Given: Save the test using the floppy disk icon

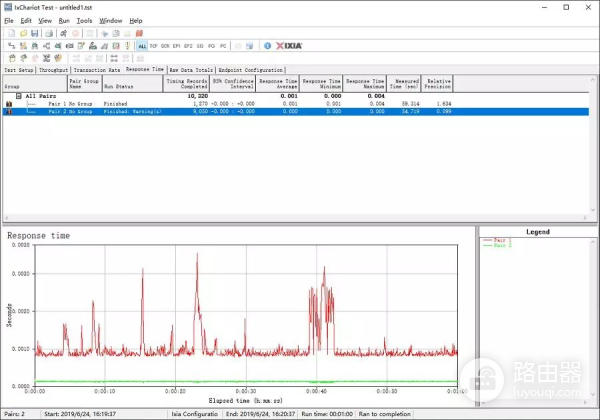Looking at the screenshot, I should tap(33, 33).
